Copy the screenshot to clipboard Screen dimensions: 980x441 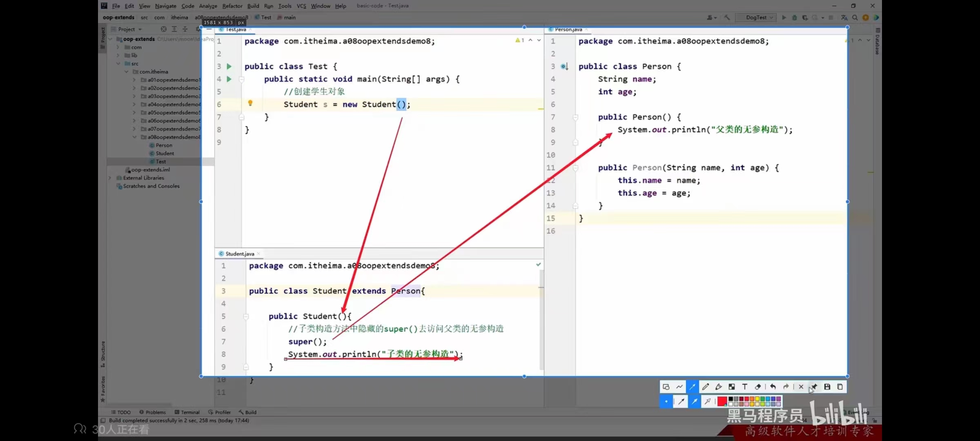point(840,387)
